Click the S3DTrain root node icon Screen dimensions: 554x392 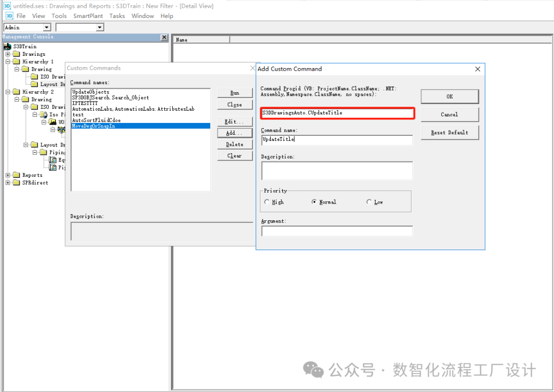7,46
